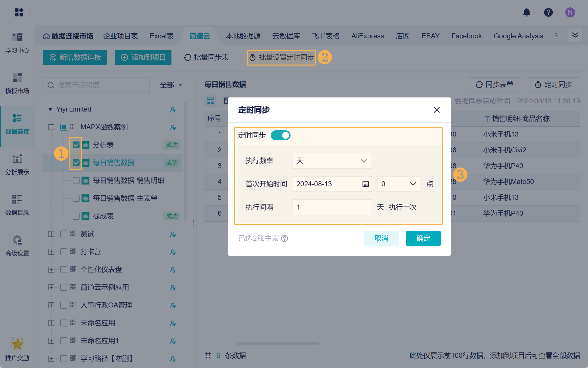Viewport: 588px width, 368px height.
Task: Click the calendar icon in date field
Action: [365, 184]
